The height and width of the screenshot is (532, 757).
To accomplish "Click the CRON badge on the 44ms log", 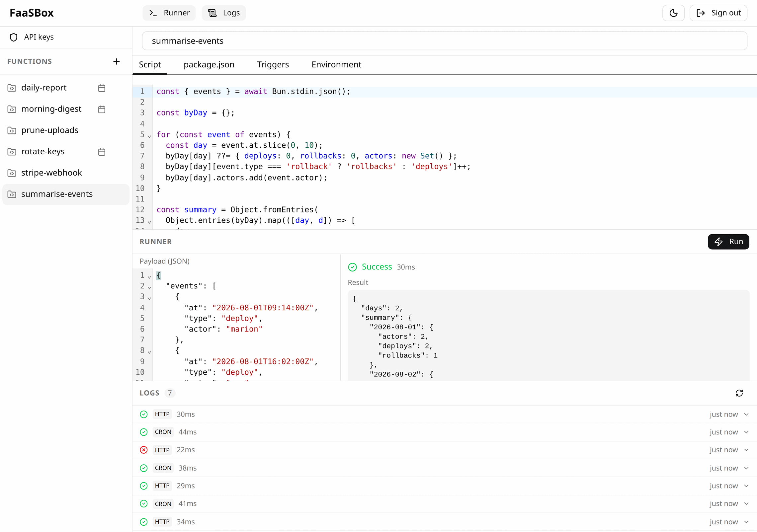I will (x=163, y=432).
